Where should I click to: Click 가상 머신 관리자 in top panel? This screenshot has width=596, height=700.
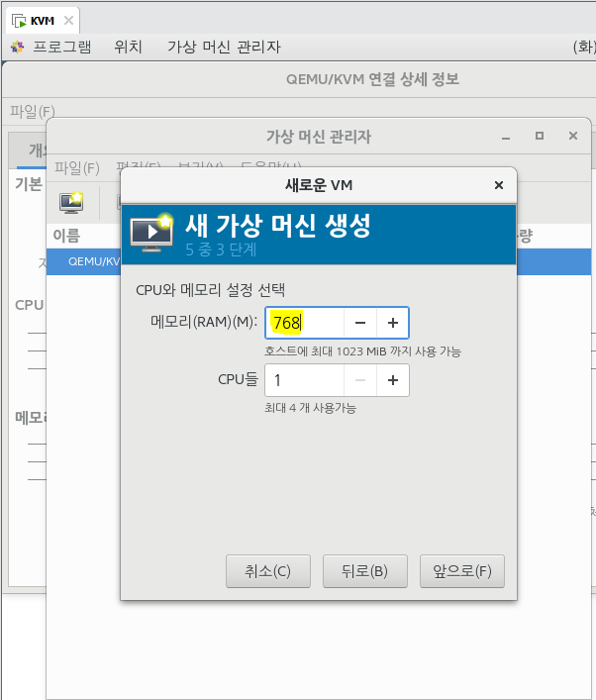[x=224, y=47]
